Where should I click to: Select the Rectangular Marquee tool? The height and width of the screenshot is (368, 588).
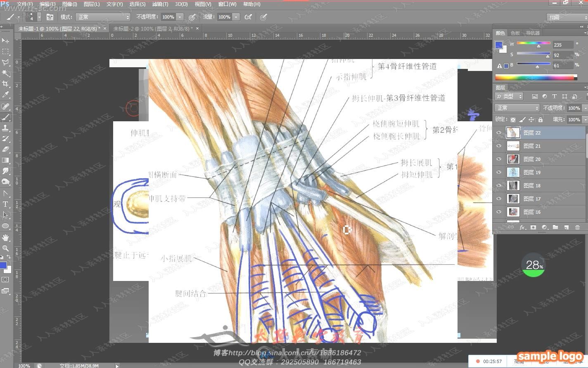[5, 52]
